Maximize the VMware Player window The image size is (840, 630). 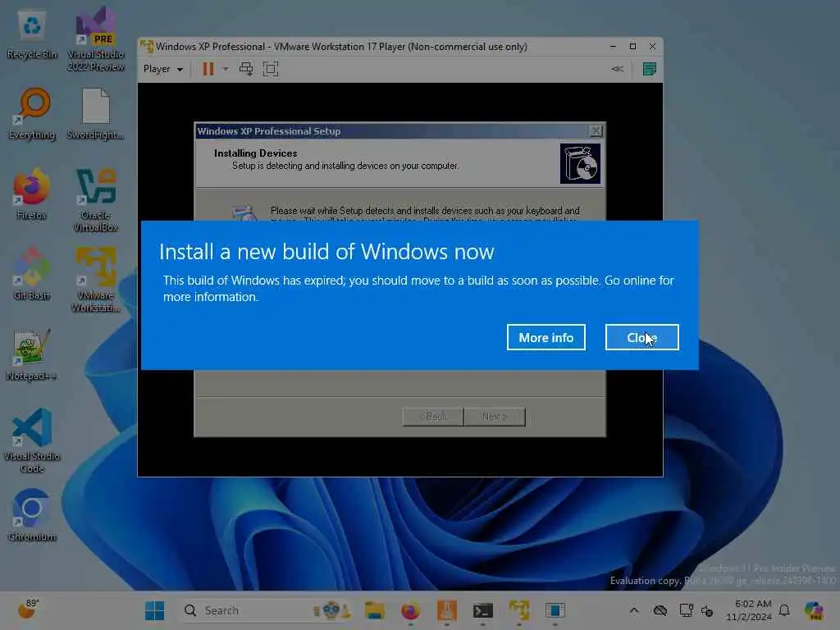(632, 47)
